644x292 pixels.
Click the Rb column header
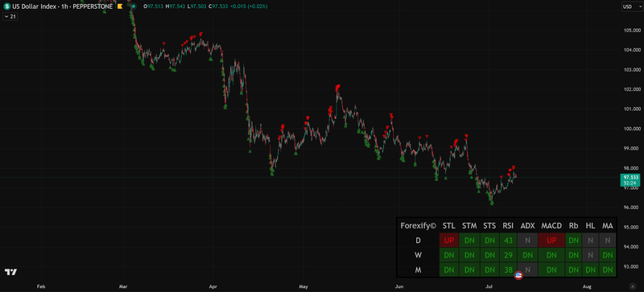pyautogui.click(x=573, y=225)
